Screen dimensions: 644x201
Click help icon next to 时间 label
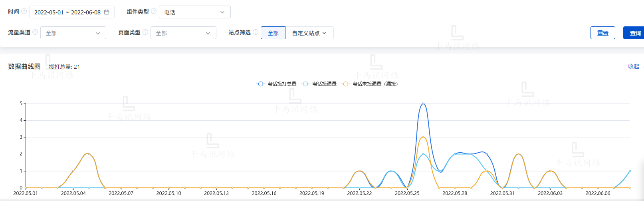(24, 12)
